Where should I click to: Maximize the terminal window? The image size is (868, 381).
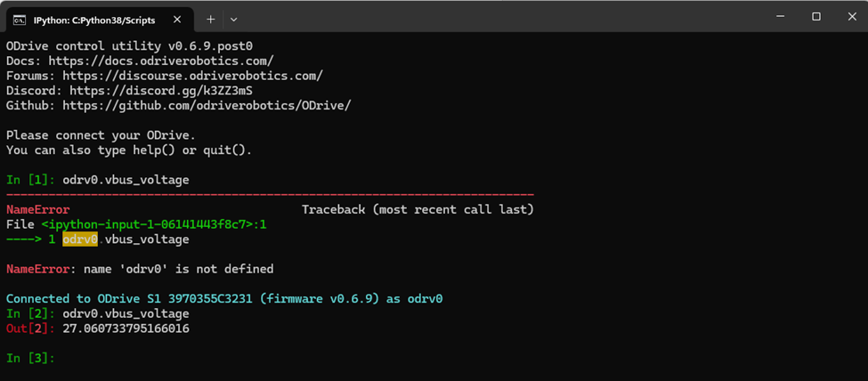[815, 17]
